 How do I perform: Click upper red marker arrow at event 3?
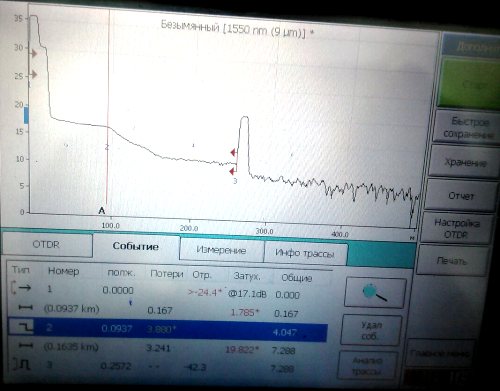233,152
